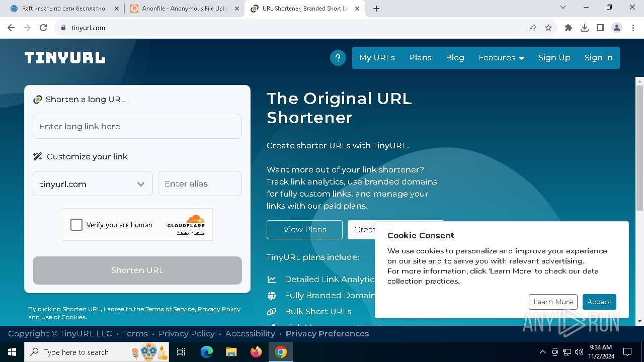Open My URLs in navigation
Image resolution: width=644 pixels, height=362 pixels.
click(377, 58)
